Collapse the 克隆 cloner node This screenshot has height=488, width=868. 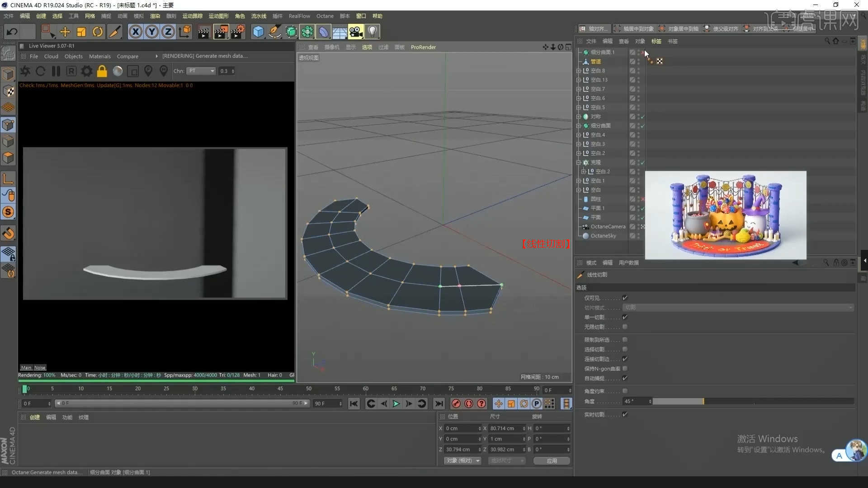(578, 162)
